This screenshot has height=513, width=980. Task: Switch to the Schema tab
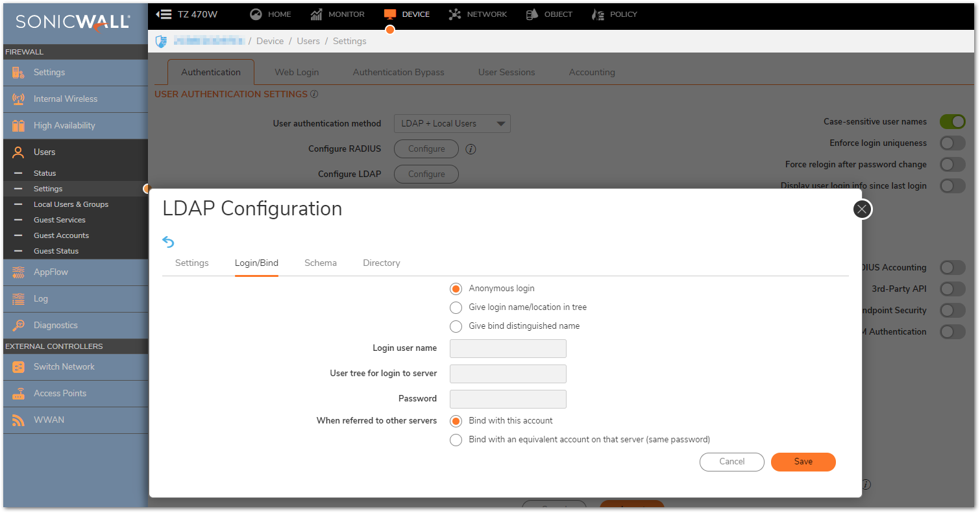point(320,263)
